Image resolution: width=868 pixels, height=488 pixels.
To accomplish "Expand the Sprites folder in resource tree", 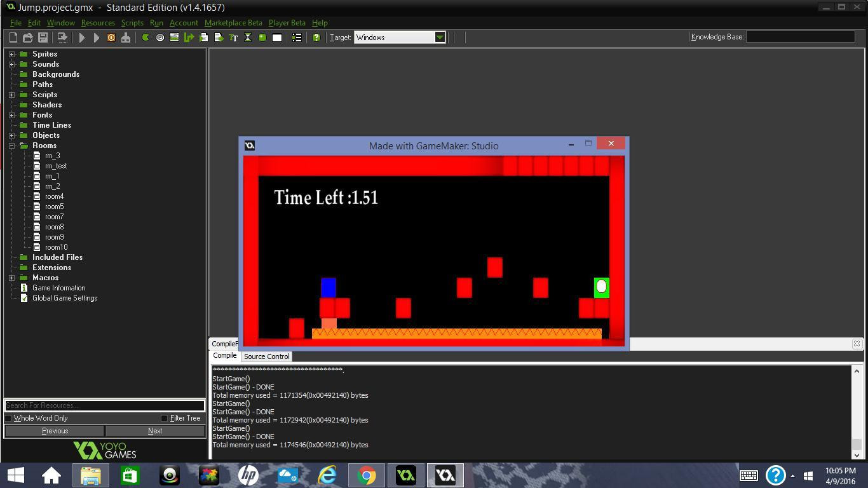I will point(11,54).
